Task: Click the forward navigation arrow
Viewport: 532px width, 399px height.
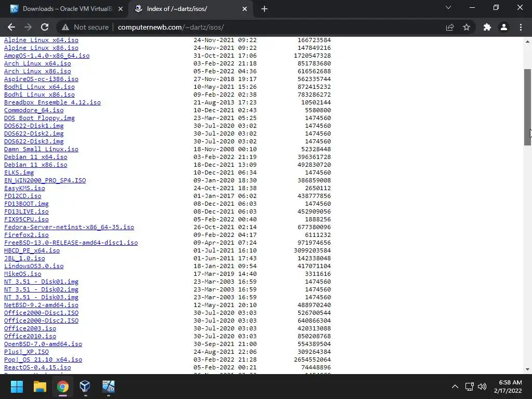Action: pyautogui.click(x=28, y=27)
